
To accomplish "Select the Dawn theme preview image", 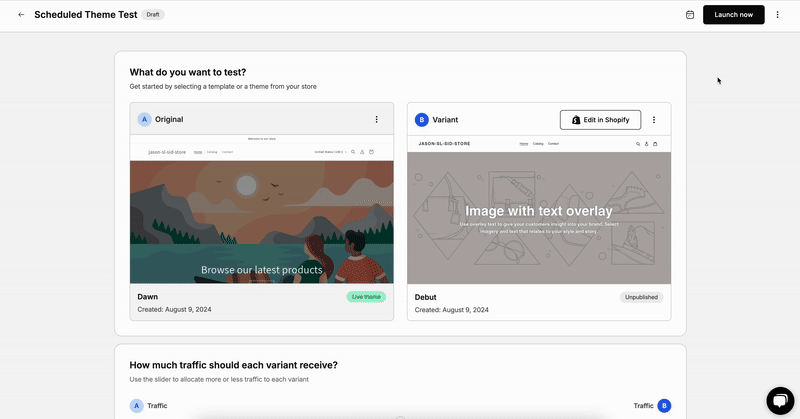I will click(x=262, y=220).
